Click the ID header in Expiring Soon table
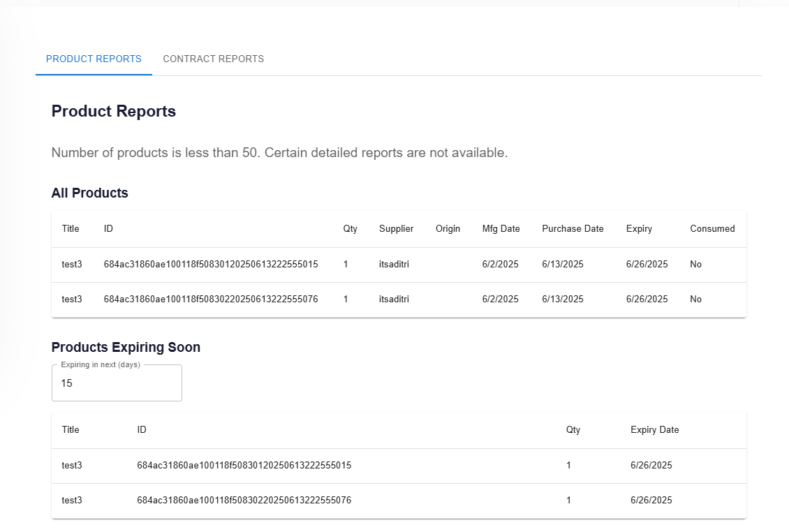 pos(142,430)
